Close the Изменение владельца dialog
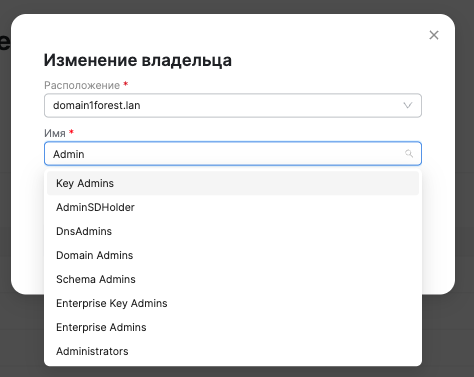The width and height of the screenshot is (474, 377). point(434,35)
